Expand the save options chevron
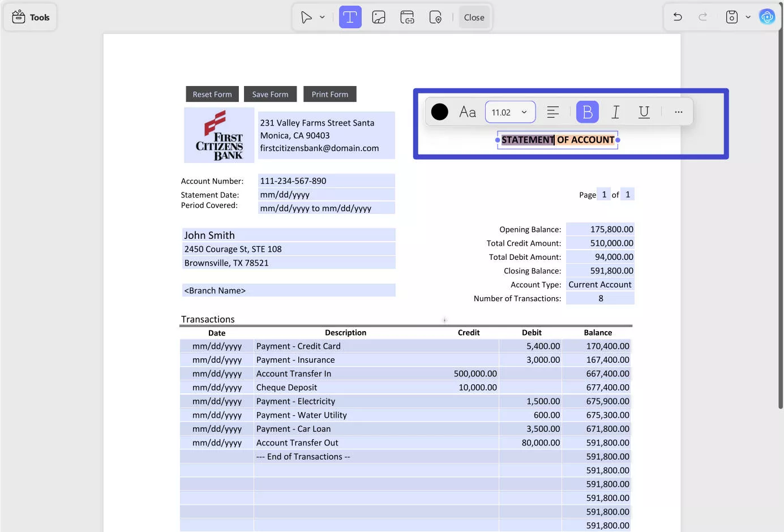 coord(748,17)
